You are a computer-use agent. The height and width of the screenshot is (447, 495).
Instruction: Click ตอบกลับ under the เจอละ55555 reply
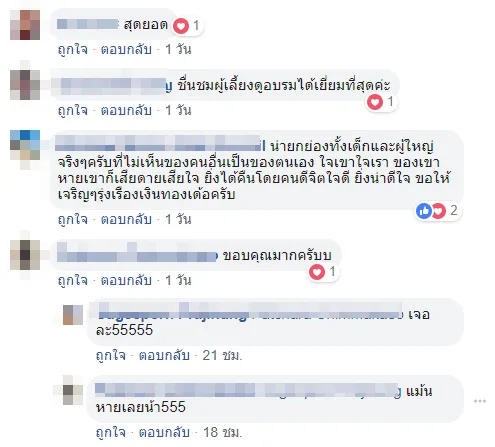pyautogui.click(x=164, y=356)
